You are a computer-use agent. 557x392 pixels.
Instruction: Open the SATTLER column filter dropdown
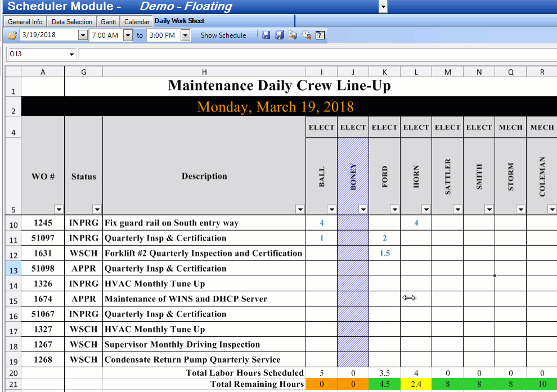point(458,209)
